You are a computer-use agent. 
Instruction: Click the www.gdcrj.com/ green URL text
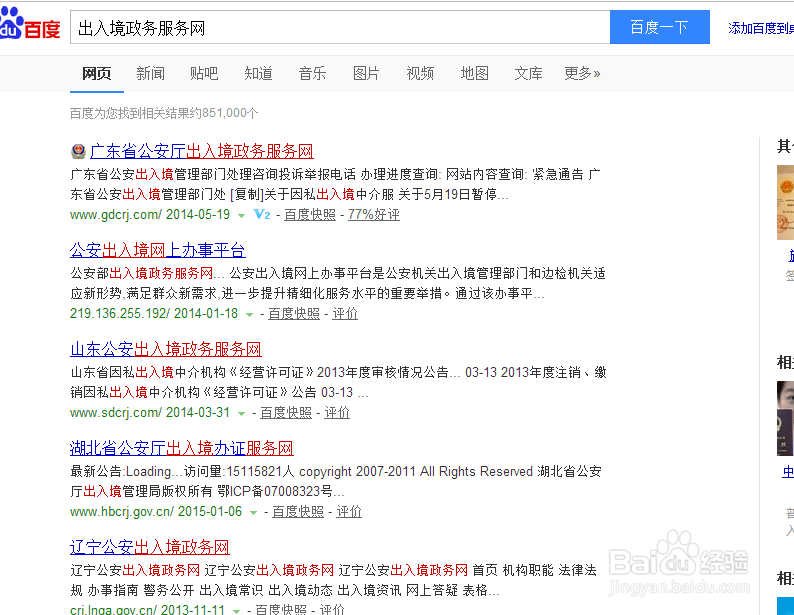(116, 215)
